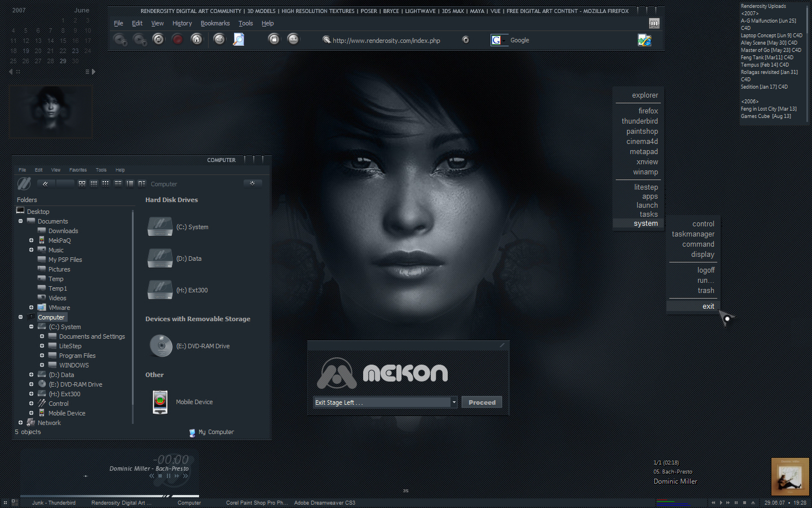
Task: Click the Google search engine icon in Firefox
Action: [x=496, y=40]
